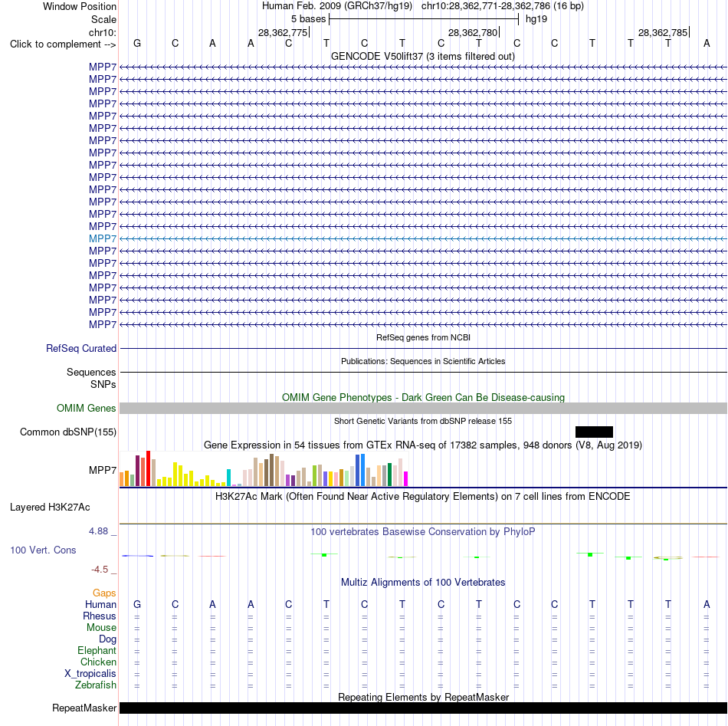This screenshot has height=726, width=728.
Task: Click the 'Human' alignment row label
Action: (x=100, y=604)
